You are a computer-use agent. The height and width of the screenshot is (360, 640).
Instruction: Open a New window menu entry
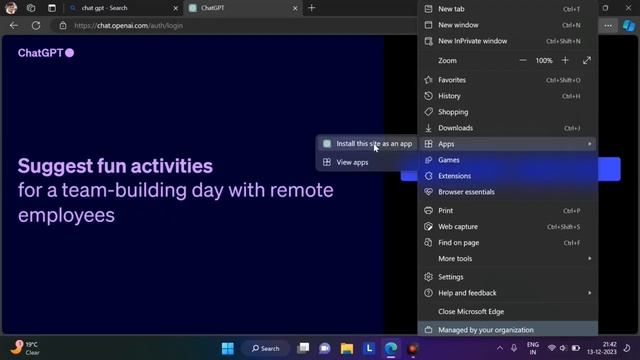point(507,25)
